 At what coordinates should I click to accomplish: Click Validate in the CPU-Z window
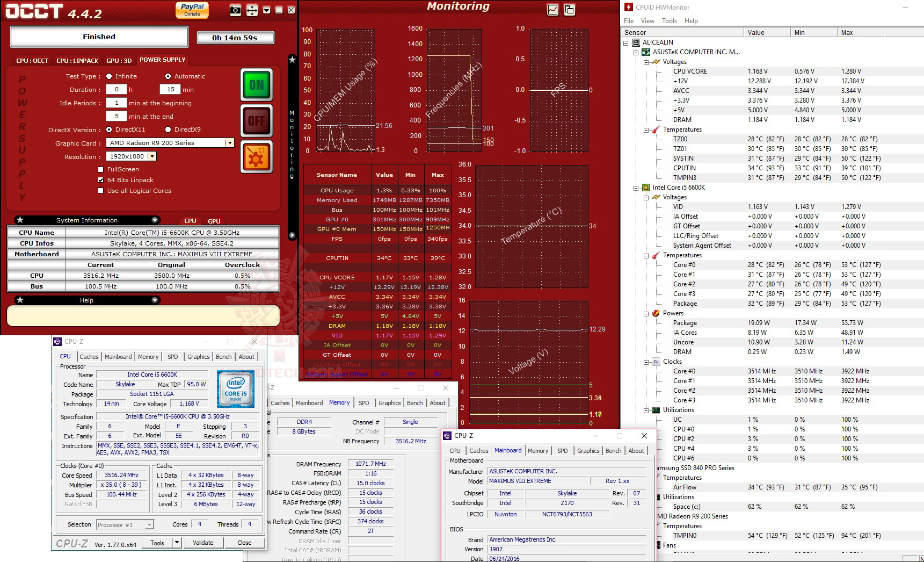203,543
